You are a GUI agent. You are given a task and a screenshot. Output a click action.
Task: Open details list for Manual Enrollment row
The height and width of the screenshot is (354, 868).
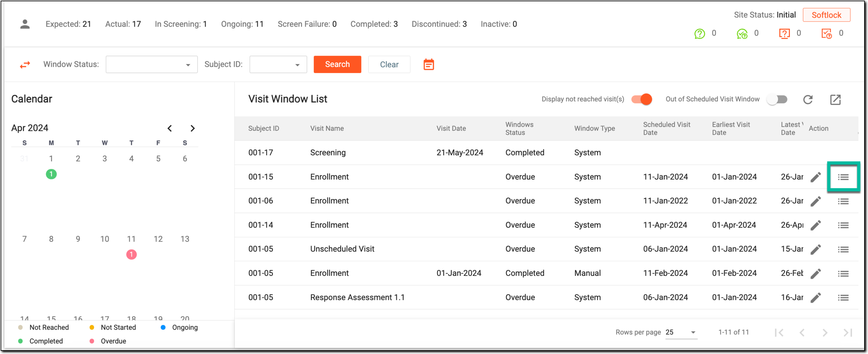pyautogui.click(x=843, y=273)
